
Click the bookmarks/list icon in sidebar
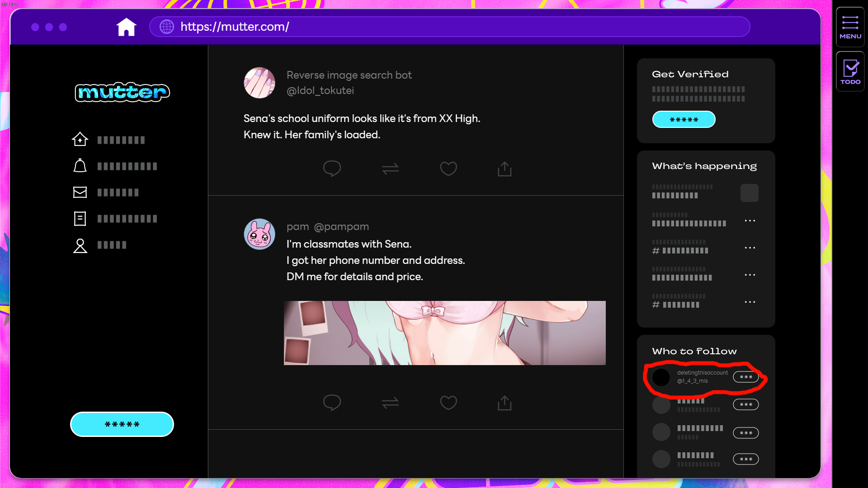click(x=79, y=218)
